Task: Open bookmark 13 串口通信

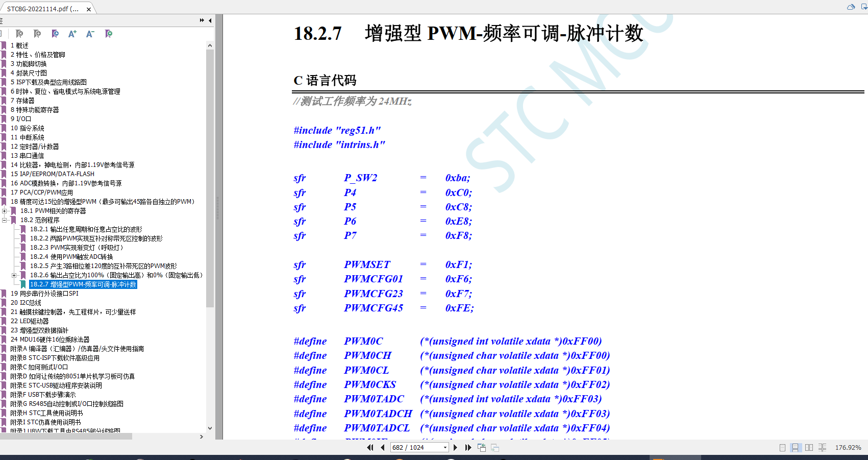Action: pos(28,156)
